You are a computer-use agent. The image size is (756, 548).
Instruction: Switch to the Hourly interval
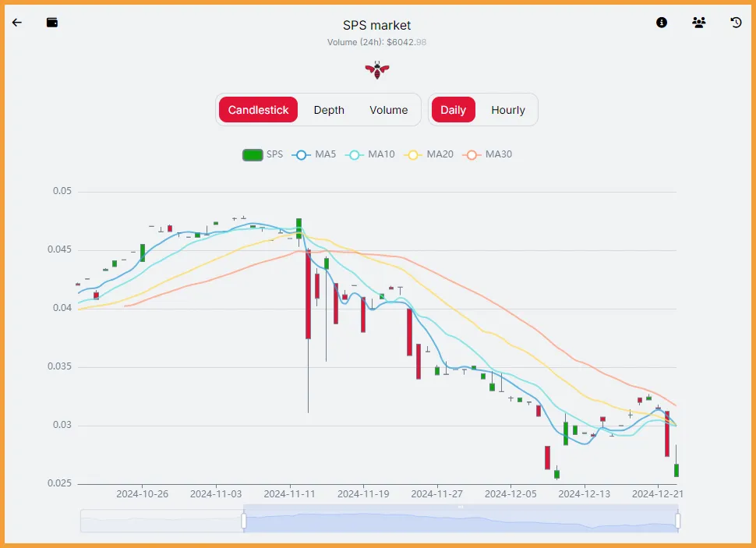click(507, 110)
